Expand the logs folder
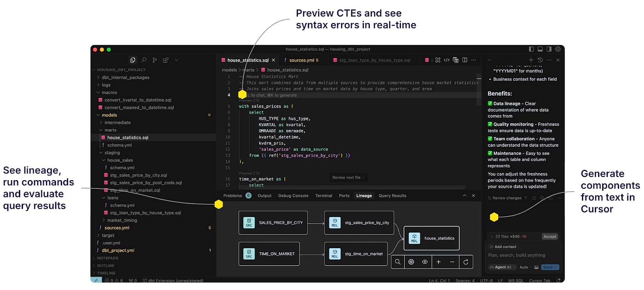 point(106,85)
